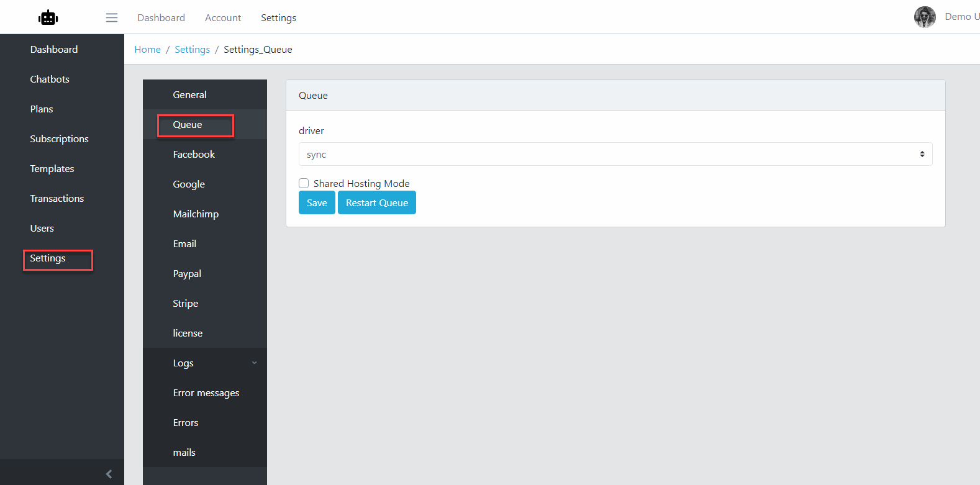Collapse sidebar with bottom chevron
Image resolution: width=980 pixels, height=485 pixels.
coord(109,474)
